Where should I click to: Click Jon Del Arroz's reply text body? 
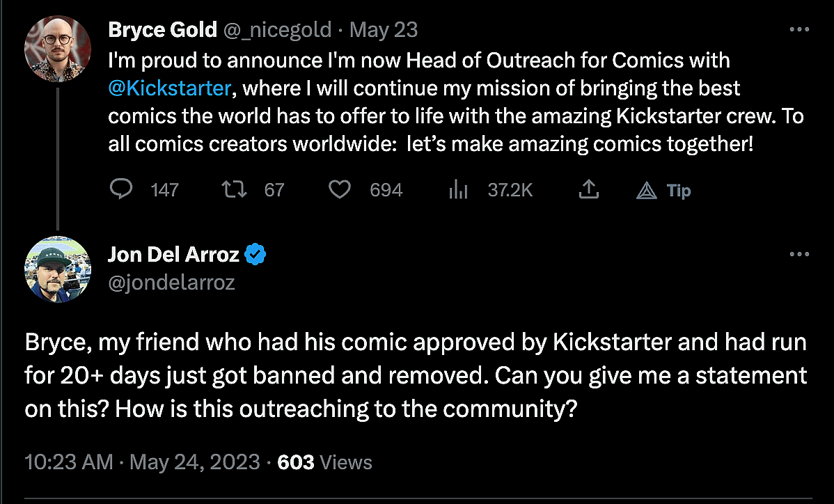[416, 375]
